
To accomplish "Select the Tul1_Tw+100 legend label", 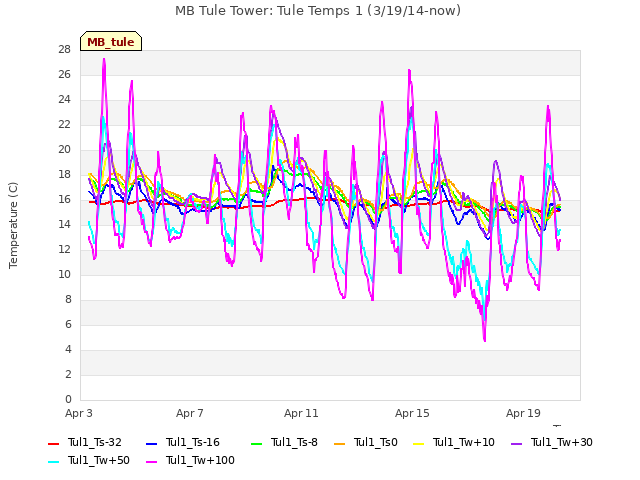I will [200, 460].
